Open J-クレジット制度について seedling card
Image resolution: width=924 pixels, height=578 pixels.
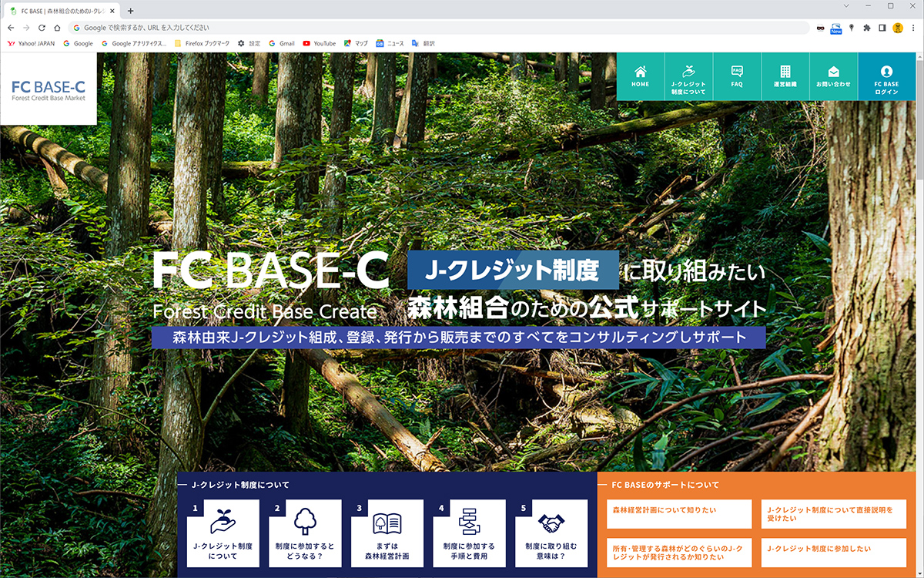point(223,533)
